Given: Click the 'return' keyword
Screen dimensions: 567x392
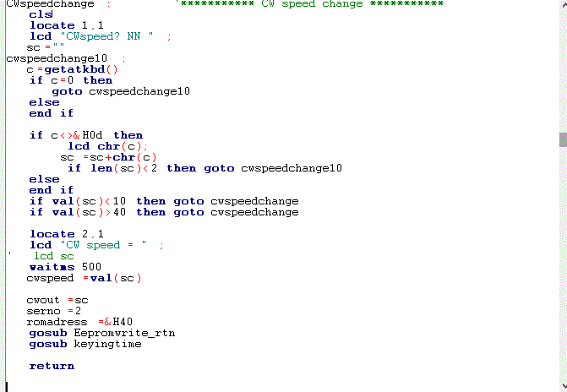Looking at the screenshot, I should tap(52, 366).
